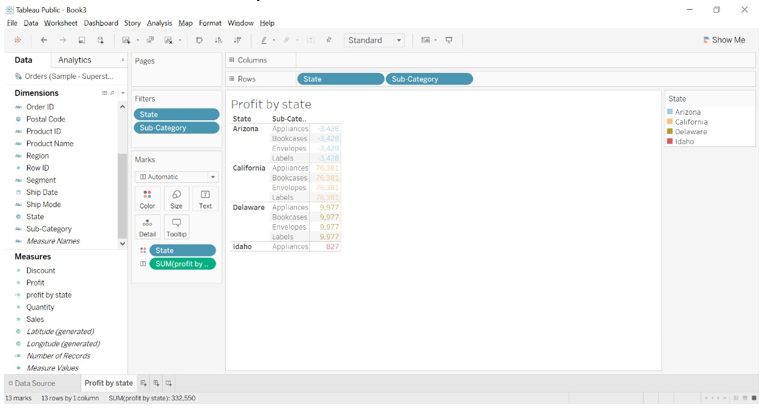Click Delaware state header in table
The image size is (762, 409).
point(248,207)
